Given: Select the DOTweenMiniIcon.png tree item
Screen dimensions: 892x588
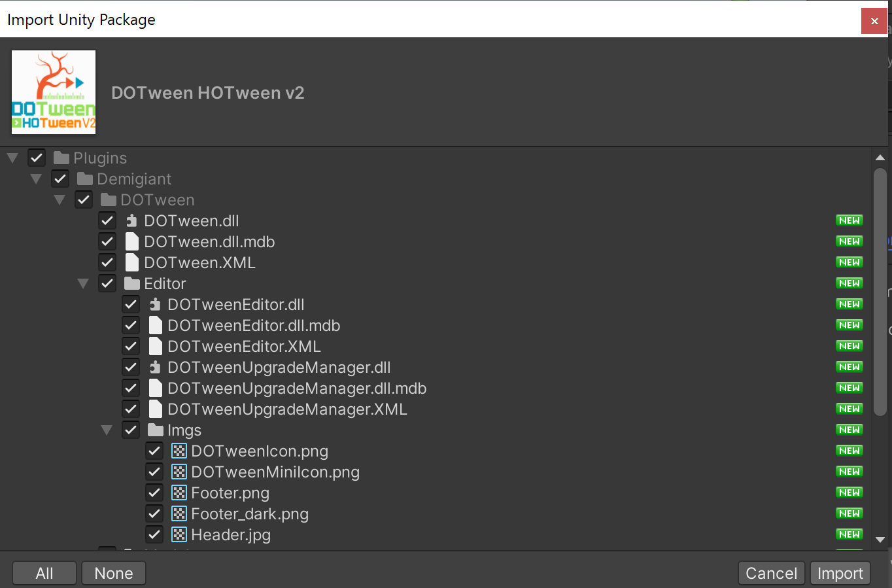Looking at the screenshot, I should click(x=275, y=472).
